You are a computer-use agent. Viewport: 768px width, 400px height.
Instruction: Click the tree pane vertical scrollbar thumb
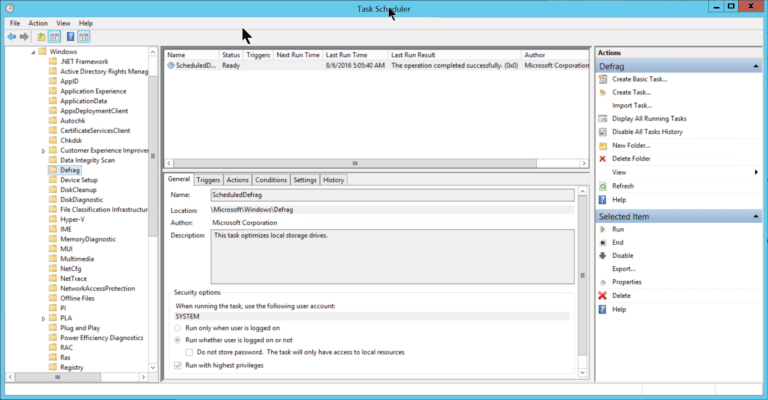(153, 156)
